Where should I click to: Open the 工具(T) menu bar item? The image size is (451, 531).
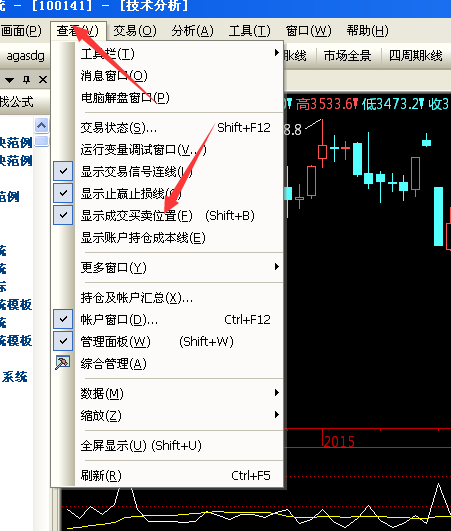[x=250, y=31]
